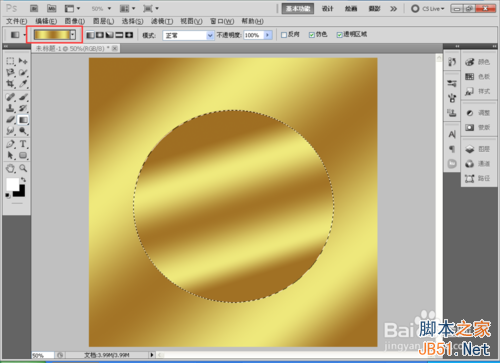The image size is (500, 363).
Task: Show more workspaces via double chevron
Action: pyautogui.click(x=394, y=9)
